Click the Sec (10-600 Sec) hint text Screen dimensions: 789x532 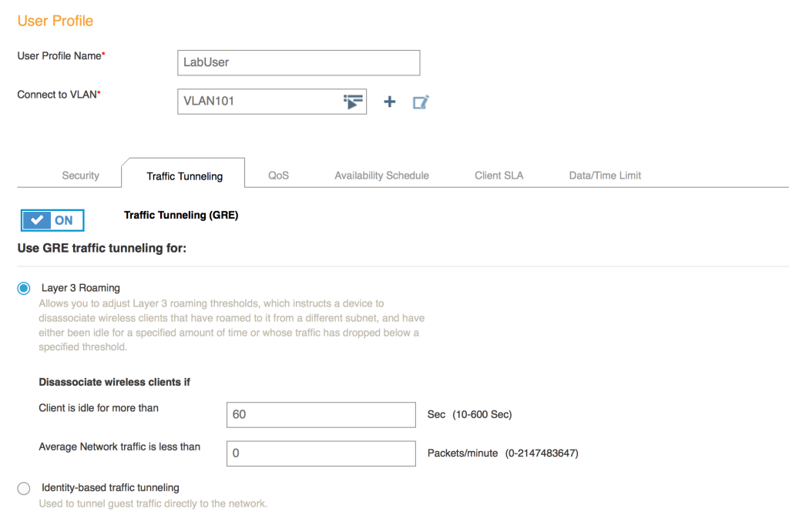point(469,415)
